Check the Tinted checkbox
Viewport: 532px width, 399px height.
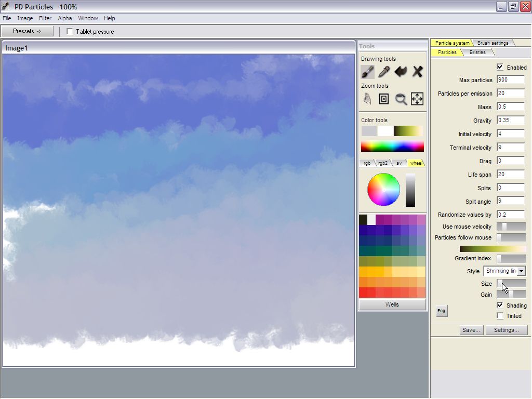click(x=500, y=315)
